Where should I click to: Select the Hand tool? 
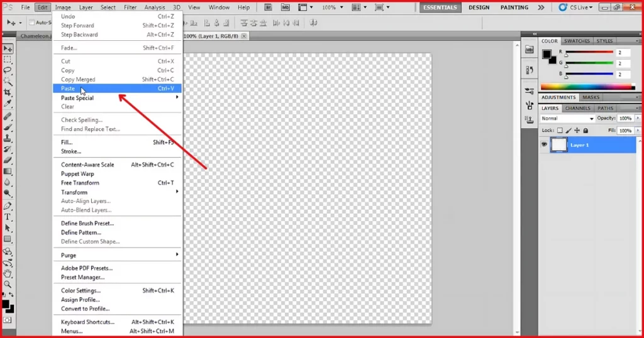point(8,273)
